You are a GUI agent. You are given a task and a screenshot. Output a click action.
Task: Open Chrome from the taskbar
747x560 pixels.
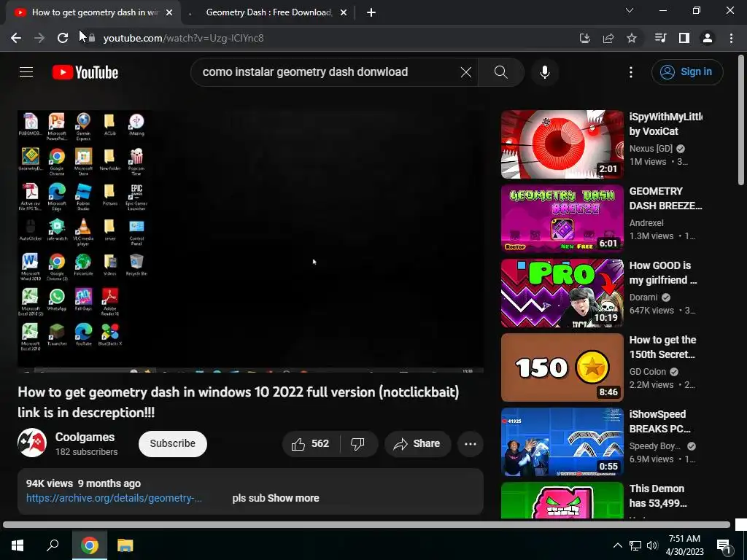[x=90, y=545]
